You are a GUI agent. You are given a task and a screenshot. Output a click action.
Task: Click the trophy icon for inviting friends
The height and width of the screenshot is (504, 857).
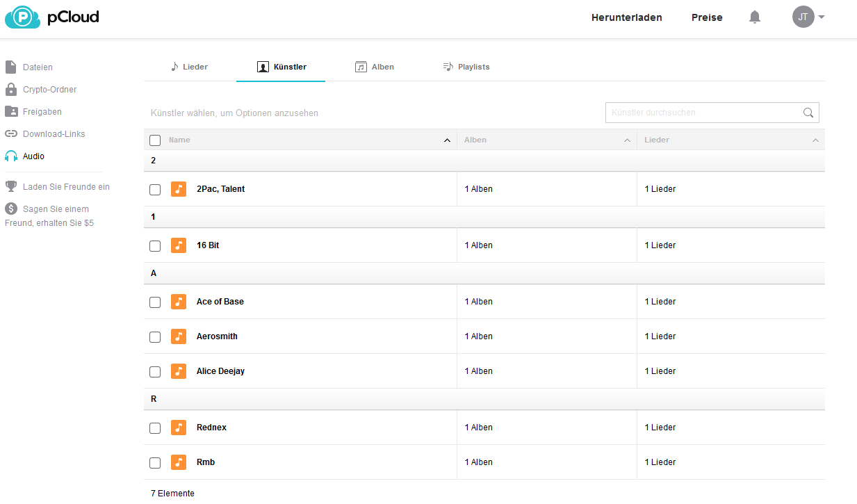click(x=10, y=186)
